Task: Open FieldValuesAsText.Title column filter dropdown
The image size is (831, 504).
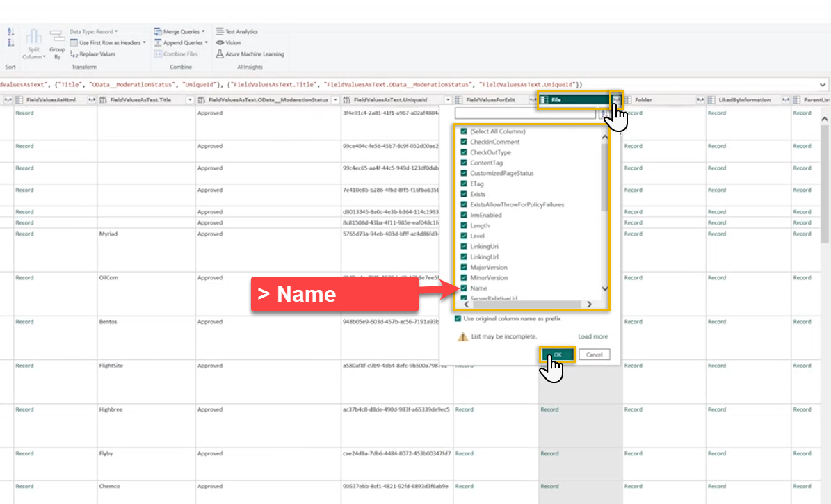Action: [191, 100]
